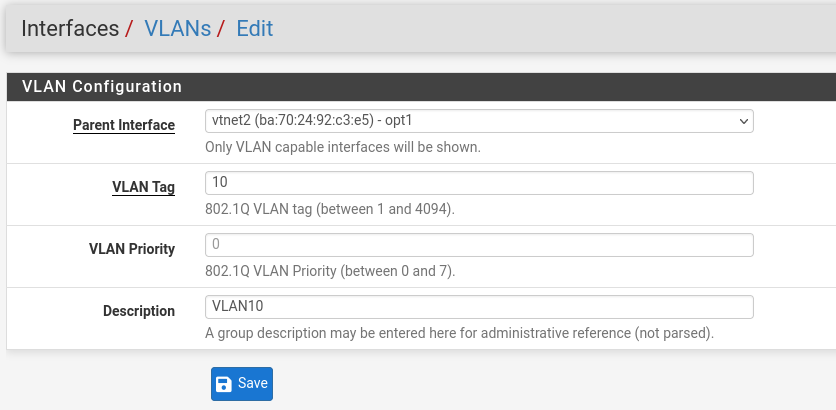Image resolution: width=836 pixels, height=410 pixels.
Task: Click the VLAN Tag input field
Action: [479, 183]
